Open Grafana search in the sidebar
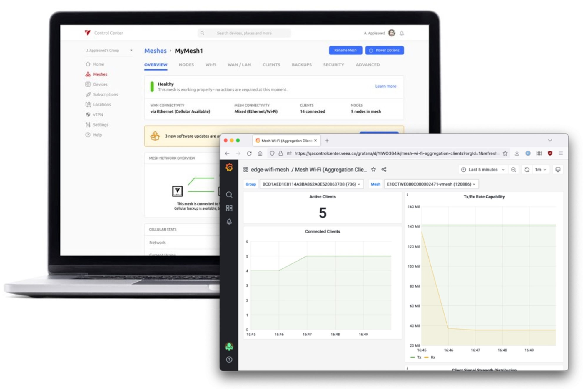This screenshot has width=588, height=389. point(230,195)
